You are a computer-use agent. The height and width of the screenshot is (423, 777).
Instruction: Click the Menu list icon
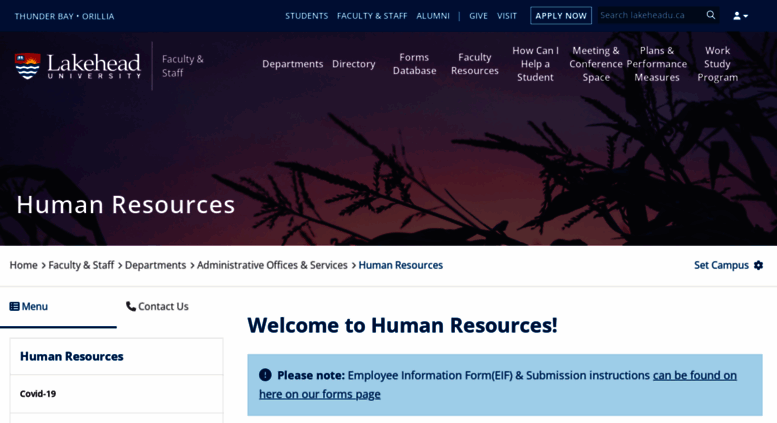14,307
